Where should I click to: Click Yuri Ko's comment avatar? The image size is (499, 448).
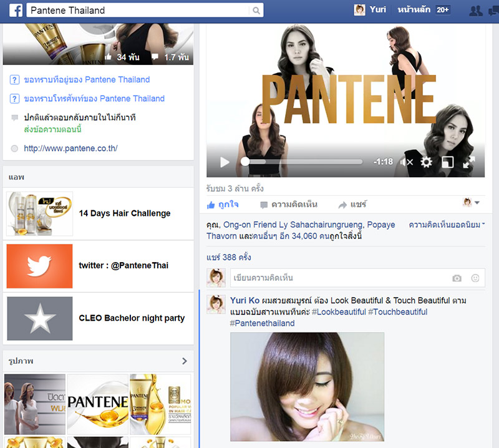[216, 304]
